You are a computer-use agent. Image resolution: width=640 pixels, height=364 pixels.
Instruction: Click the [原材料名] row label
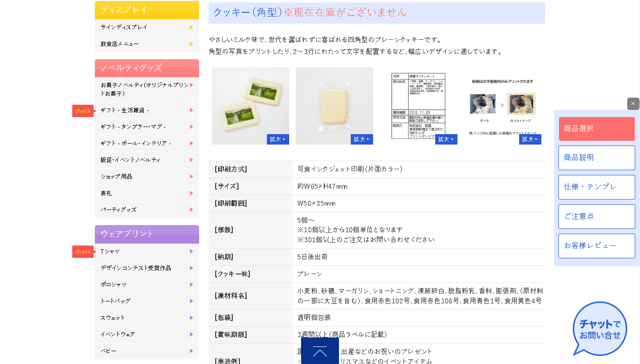231,296
